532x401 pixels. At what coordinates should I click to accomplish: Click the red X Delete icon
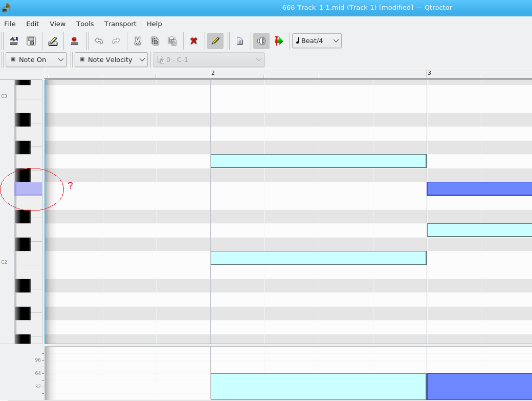194,41
